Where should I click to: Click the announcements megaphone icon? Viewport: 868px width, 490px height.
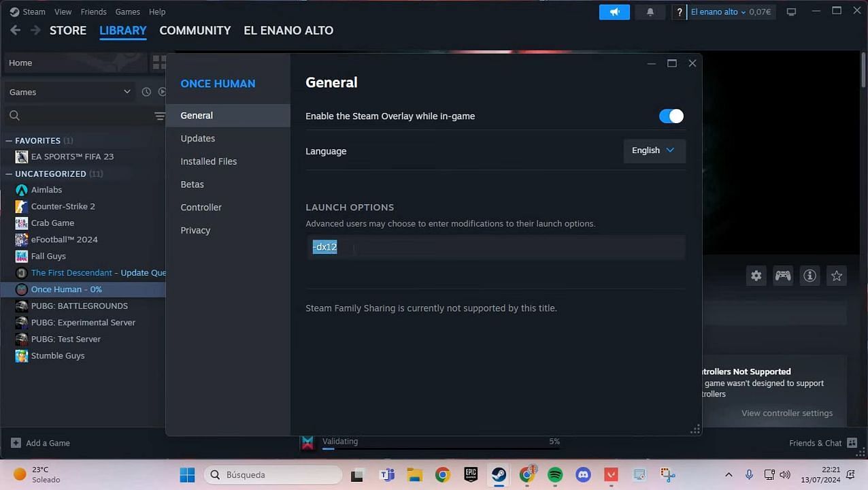614,12
